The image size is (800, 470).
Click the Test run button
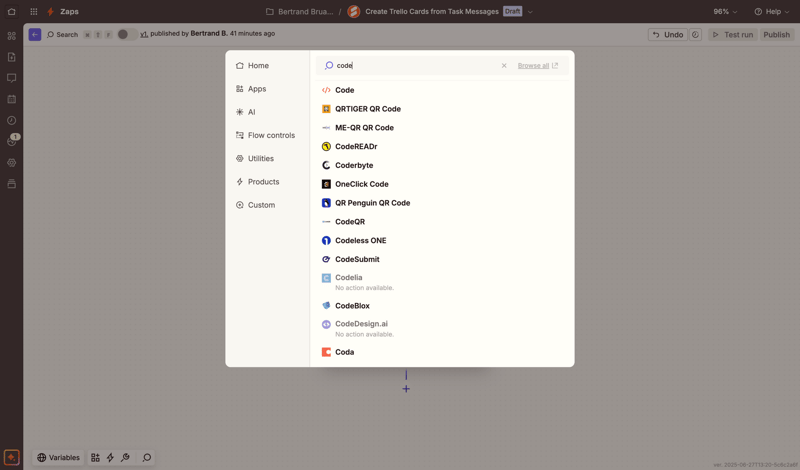733,34
